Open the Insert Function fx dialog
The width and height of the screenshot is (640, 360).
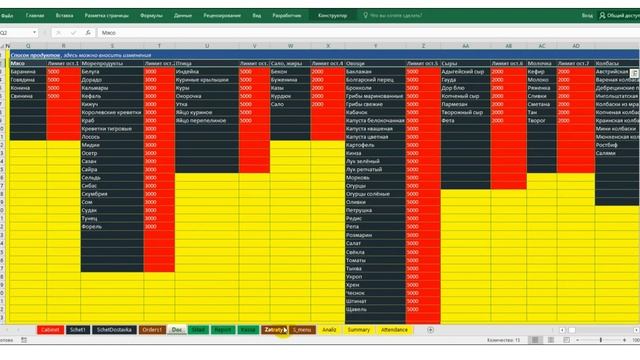point(88,33)
